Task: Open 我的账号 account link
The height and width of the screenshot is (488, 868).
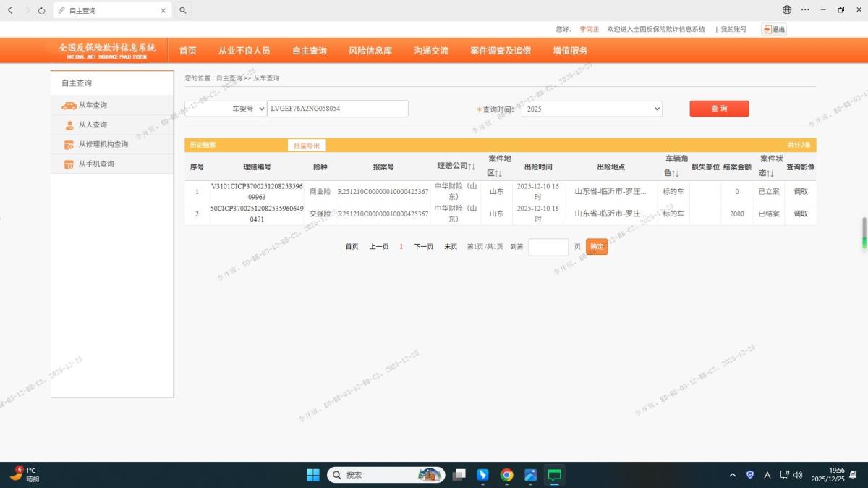Action: tap(733, 29)
